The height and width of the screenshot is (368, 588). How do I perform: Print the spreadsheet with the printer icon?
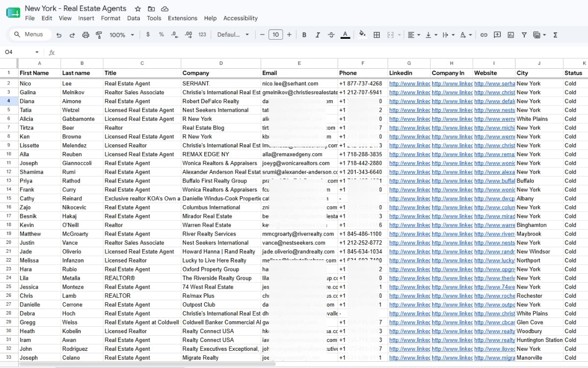86,35
